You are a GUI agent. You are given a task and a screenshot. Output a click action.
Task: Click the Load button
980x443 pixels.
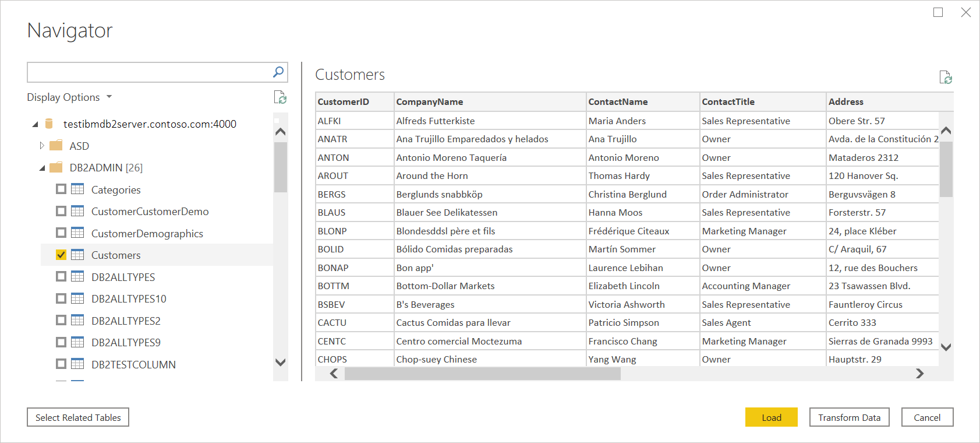[771, 417]
